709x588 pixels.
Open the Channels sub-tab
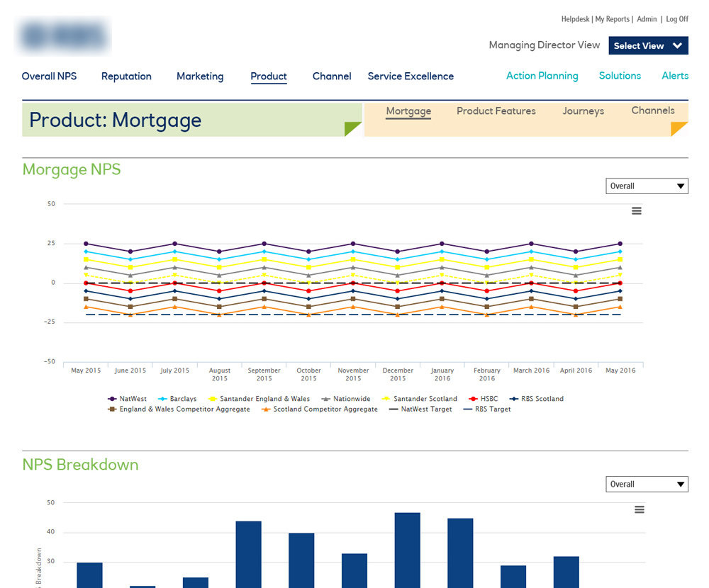click(653, 111)
